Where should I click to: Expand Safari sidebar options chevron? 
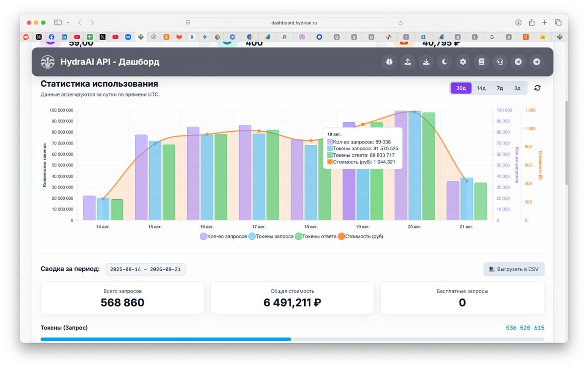coord(68,23)
